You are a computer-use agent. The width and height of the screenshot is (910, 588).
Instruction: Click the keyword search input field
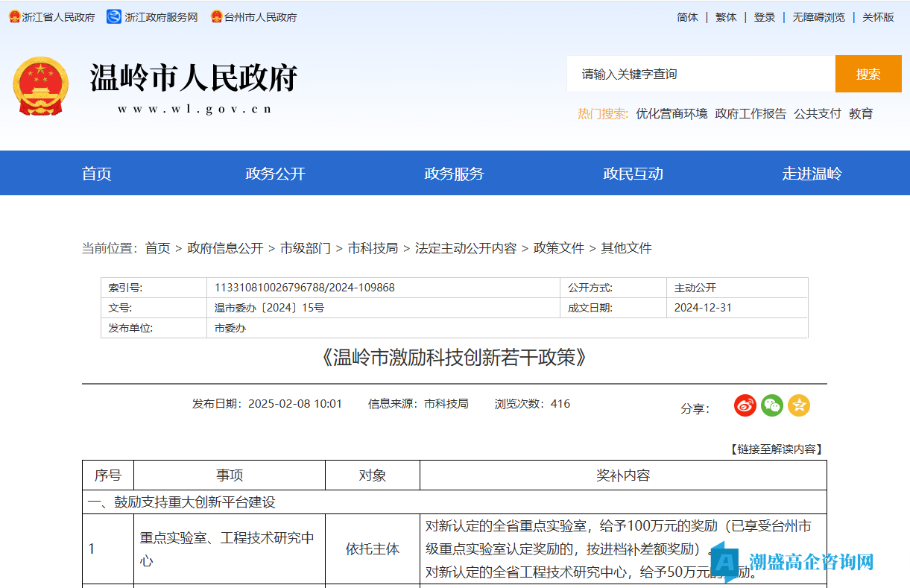click(x=701, y=74)
